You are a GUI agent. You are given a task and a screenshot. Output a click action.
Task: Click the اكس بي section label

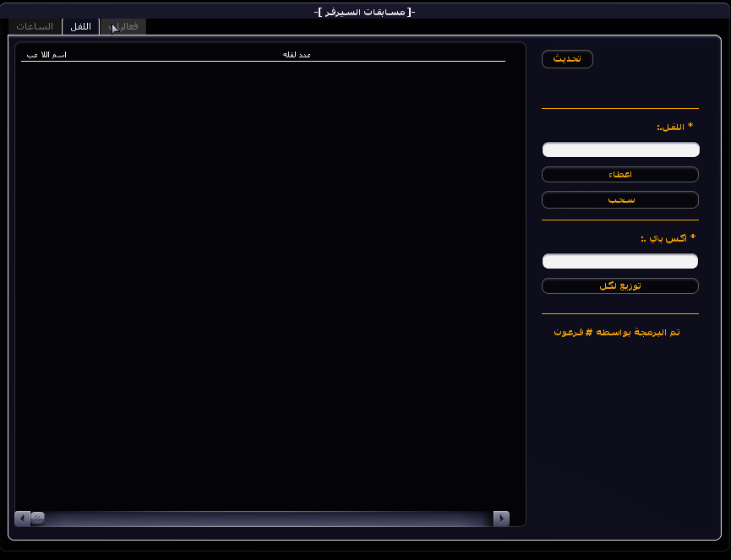pyautogui.click(x=668, y=238)
